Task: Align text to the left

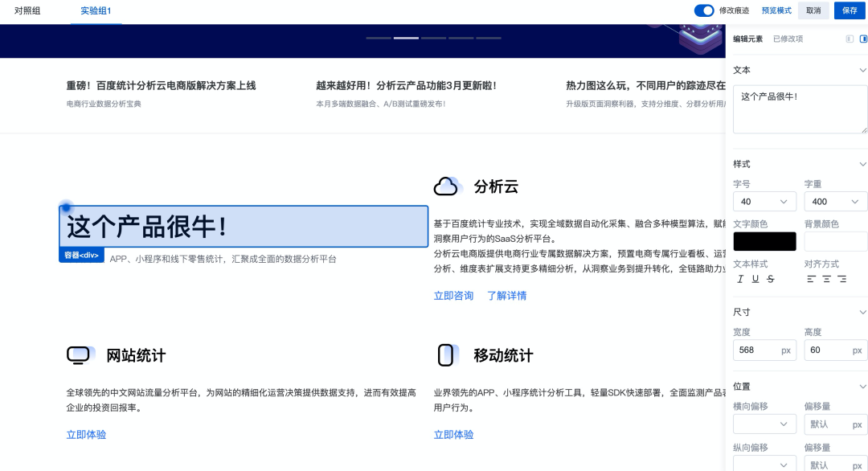Action: click(812, 279)
